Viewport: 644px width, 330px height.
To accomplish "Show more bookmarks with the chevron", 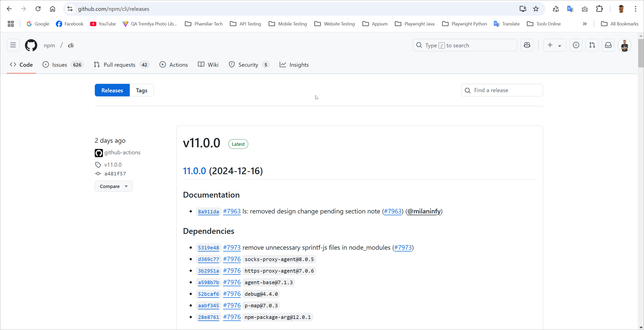I will [x=585, y=24].
